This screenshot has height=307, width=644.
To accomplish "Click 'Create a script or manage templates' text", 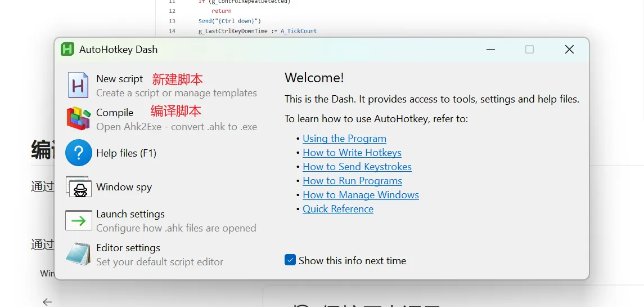I will (x=177, y=93).
